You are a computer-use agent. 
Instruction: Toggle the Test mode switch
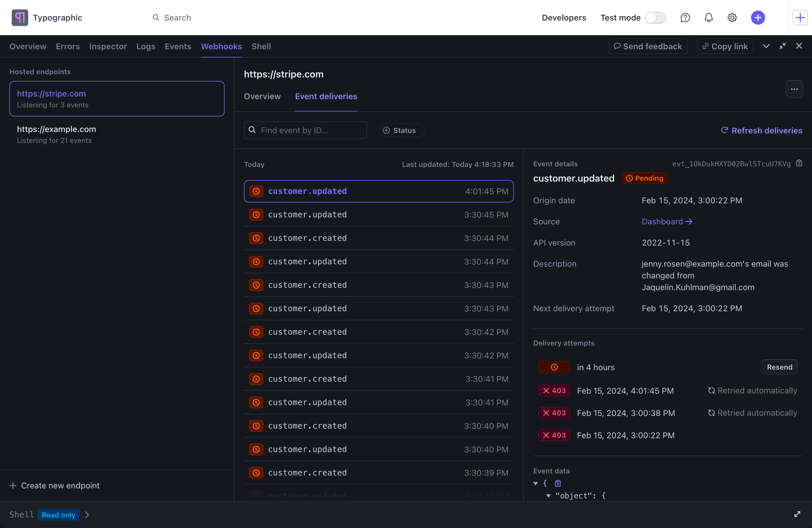tap(655, 17)
